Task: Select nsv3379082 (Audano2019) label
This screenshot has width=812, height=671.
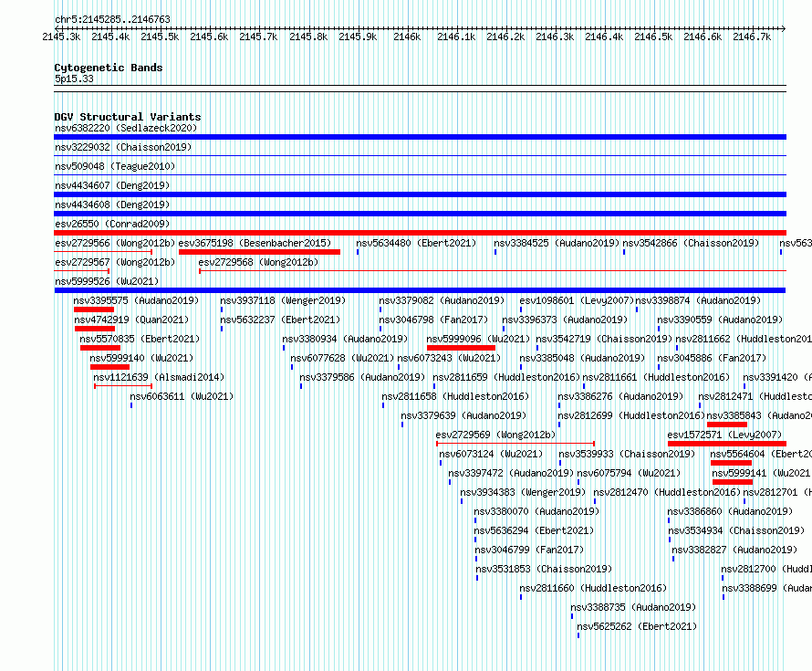Action: click(442, 300)
